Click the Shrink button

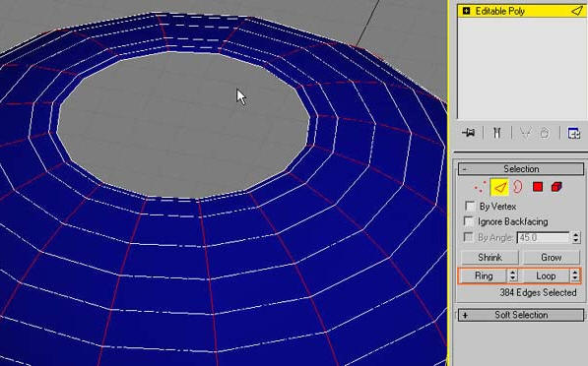[490, 258]
